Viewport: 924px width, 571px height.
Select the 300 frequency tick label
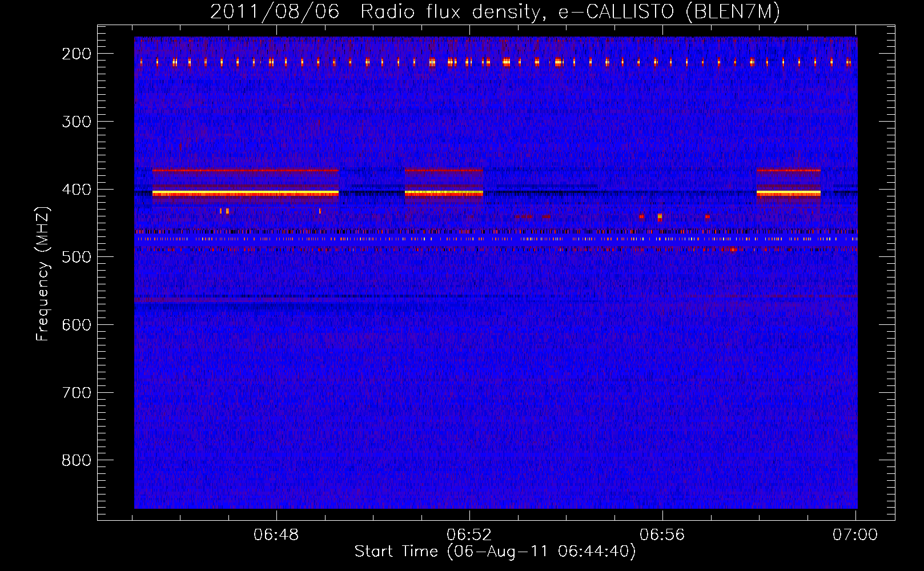pos(77,122)
